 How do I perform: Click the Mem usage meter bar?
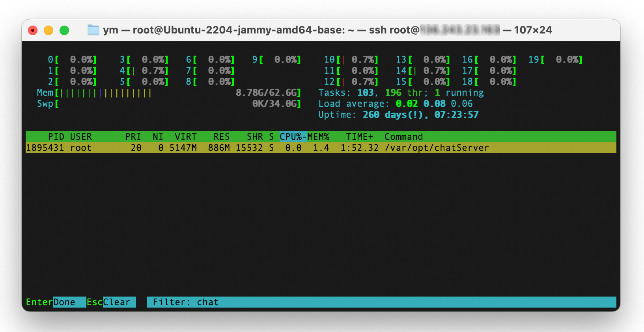169,93
